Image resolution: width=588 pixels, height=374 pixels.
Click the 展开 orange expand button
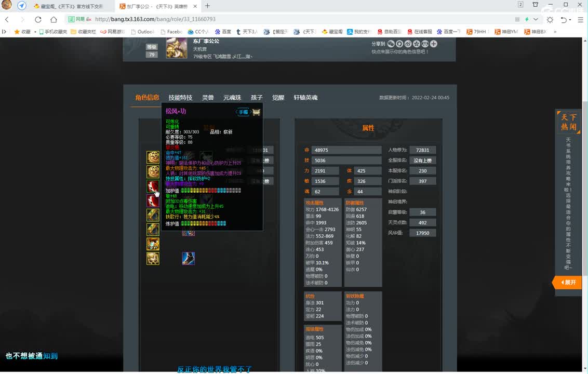tap(567, 282)
